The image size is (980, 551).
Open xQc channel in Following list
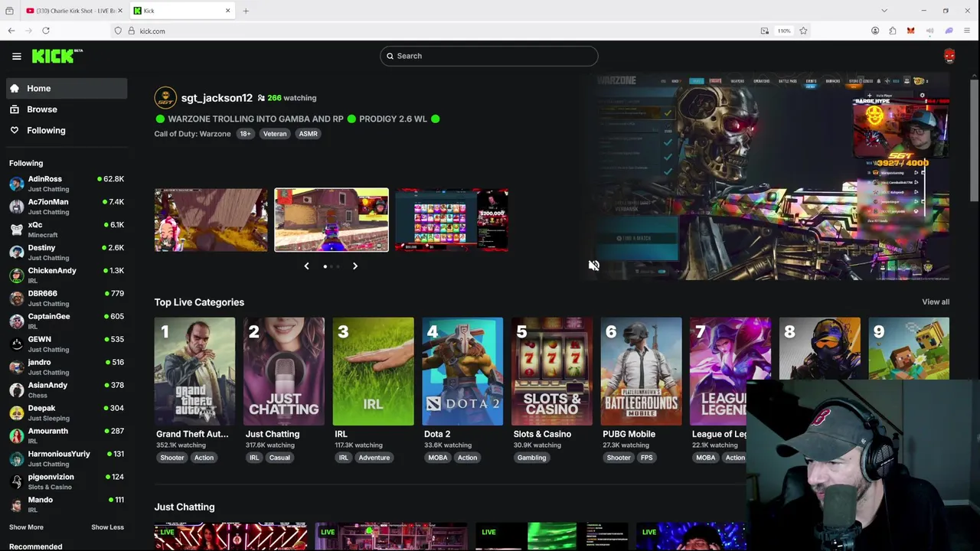[x=67, y=230]
